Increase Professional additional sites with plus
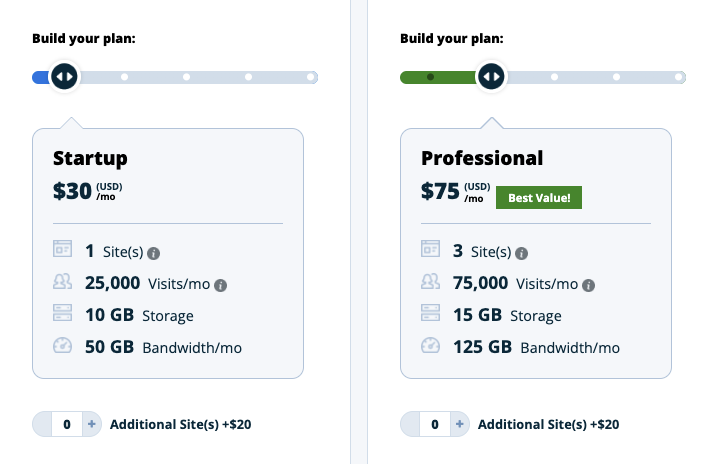 [460, 424]
